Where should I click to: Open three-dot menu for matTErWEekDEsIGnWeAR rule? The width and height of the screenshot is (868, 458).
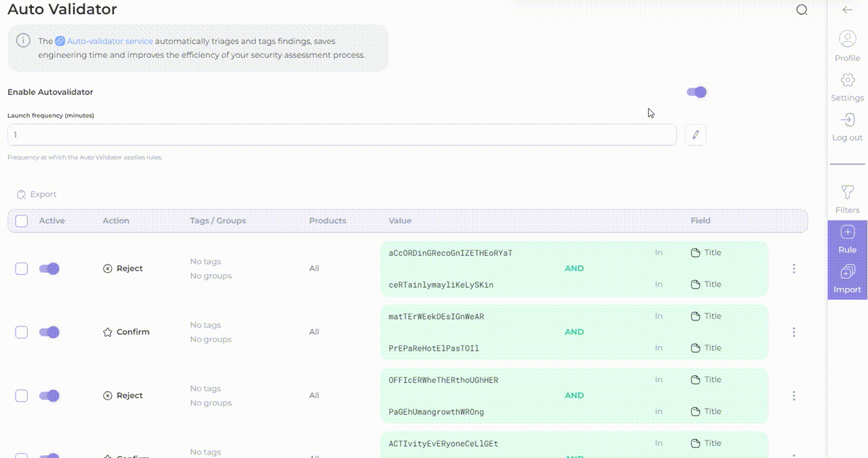point(793,332)
